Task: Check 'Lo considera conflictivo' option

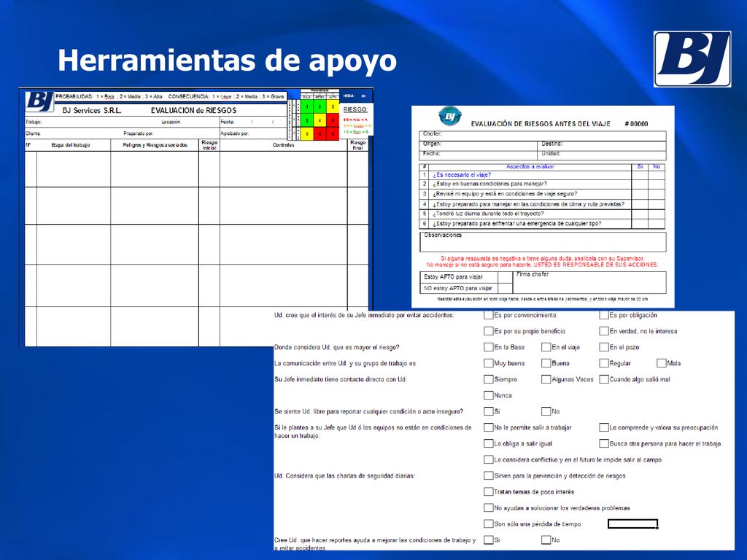Action: click(488, 459)
